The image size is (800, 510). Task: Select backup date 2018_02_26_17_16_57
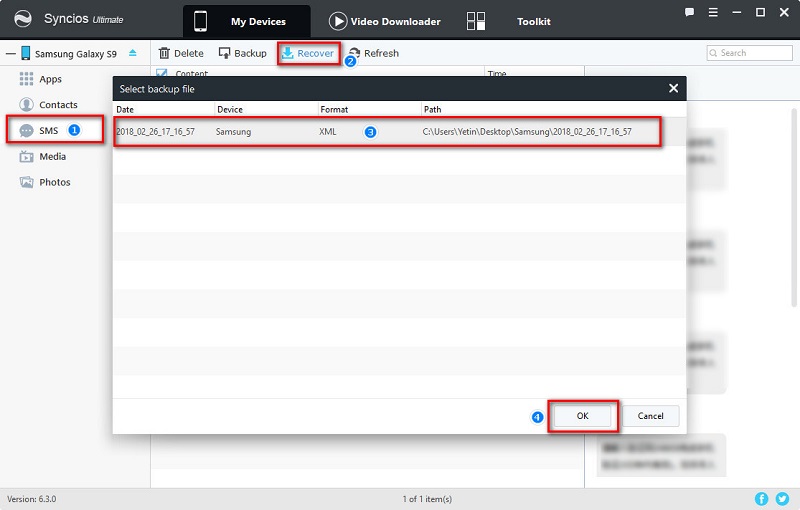pyautogui.click(x=156, y=132)
